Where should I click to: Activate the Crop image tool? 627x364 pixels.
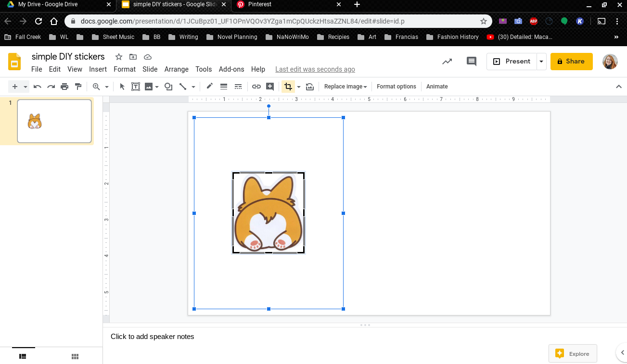pos(288,87)
